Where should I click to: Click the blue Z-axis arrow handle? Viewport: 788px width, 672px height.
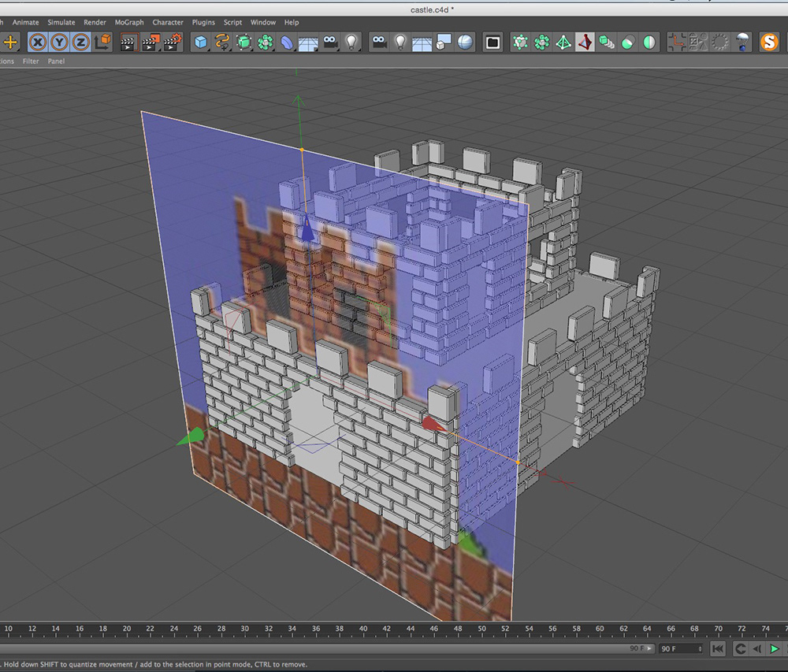click(307, 229)
